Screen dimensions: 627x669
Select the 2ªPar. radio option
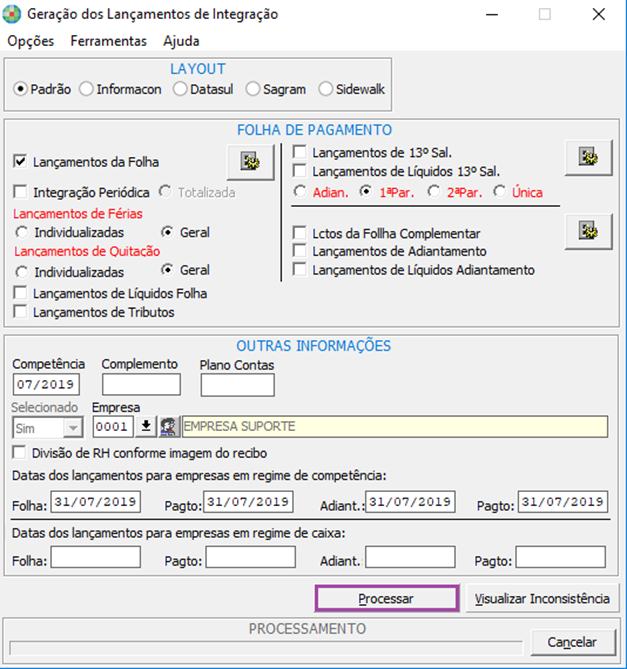point(434,192)
